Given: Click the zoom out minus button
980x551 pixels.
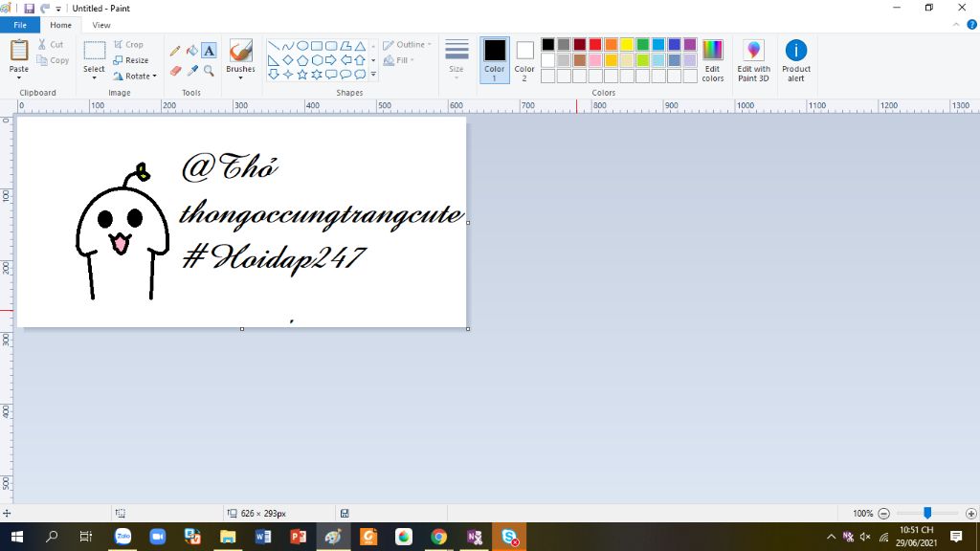Looking at the screenshot, I should (x=883, y=514).
